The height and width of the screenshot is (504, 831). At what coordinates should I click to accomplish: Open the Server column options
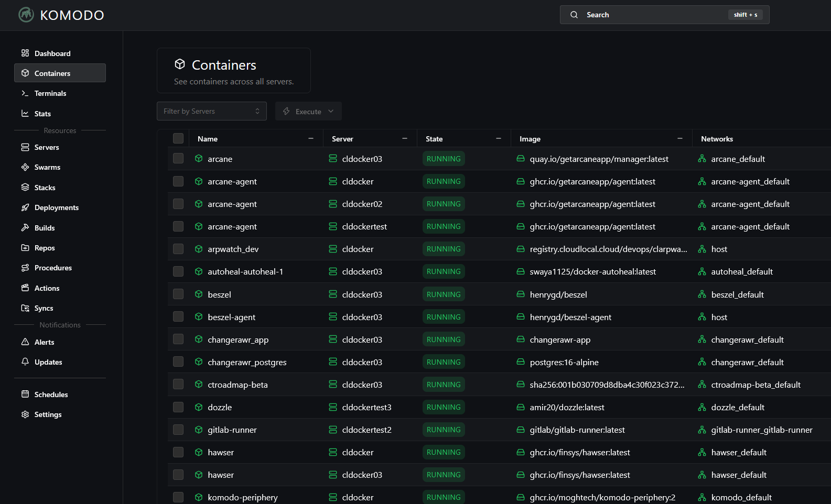[405, 138]
